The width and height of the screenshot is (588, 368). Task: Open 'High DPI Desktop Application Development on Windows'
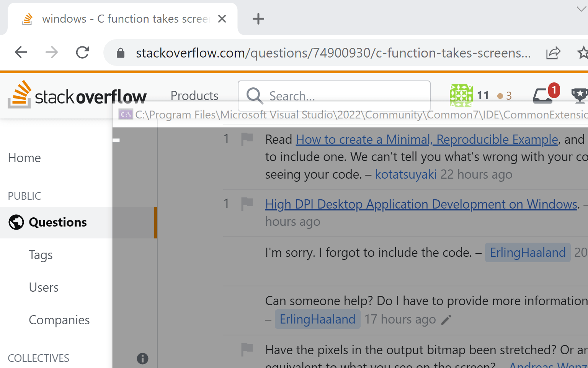[x=420, y=204]
